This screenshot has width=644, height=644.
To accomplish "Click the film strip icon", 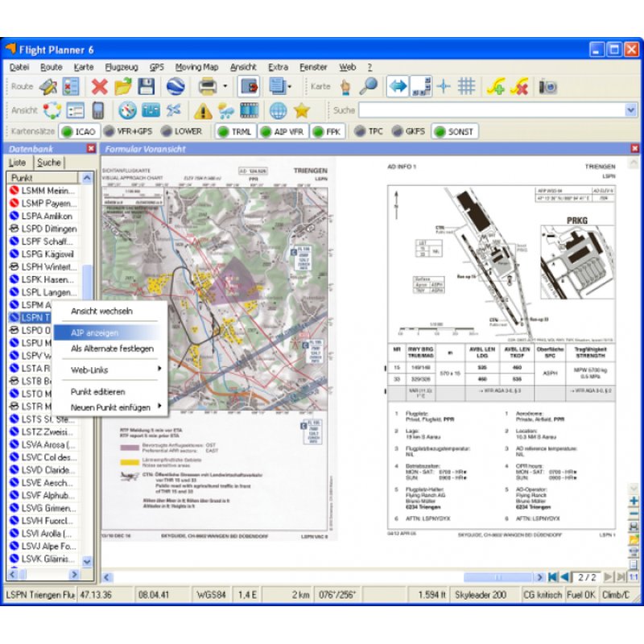I will pos(250,110).
